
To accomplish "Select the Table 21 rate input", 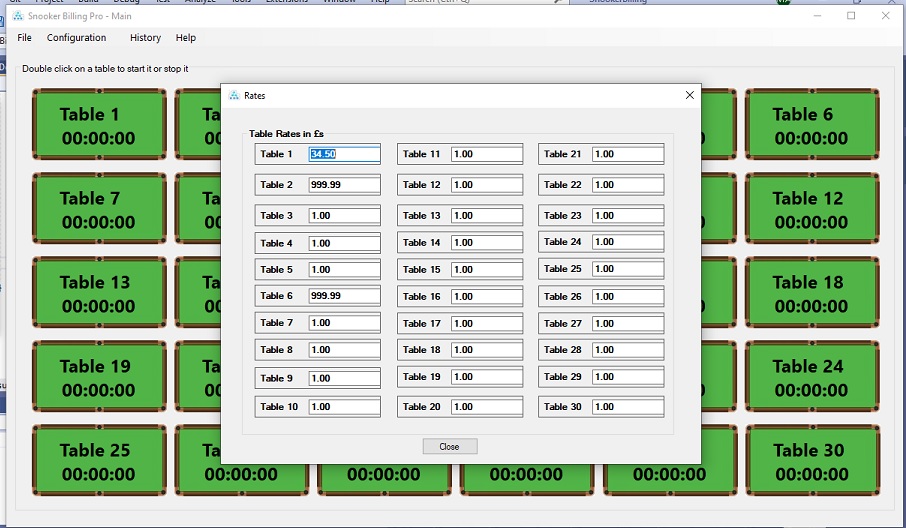I will (x=627, y=154).
